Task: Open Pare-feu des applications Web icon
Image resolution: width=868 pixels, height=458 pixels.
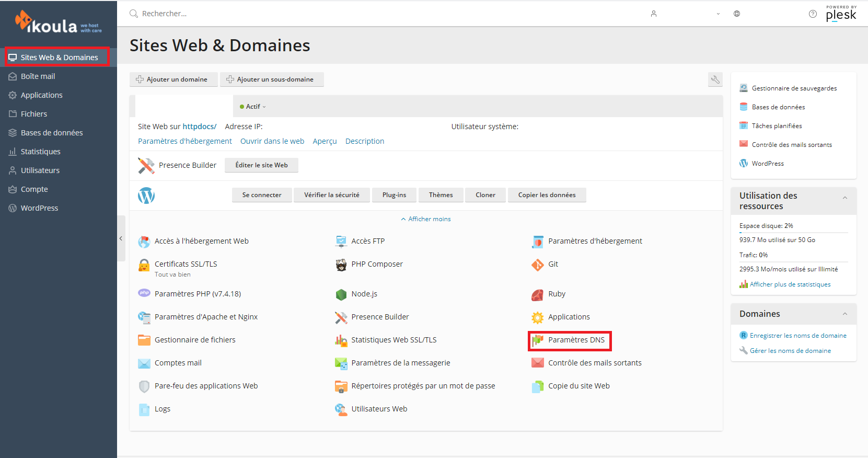Action: pyautogui.click(x=144, y=386)
